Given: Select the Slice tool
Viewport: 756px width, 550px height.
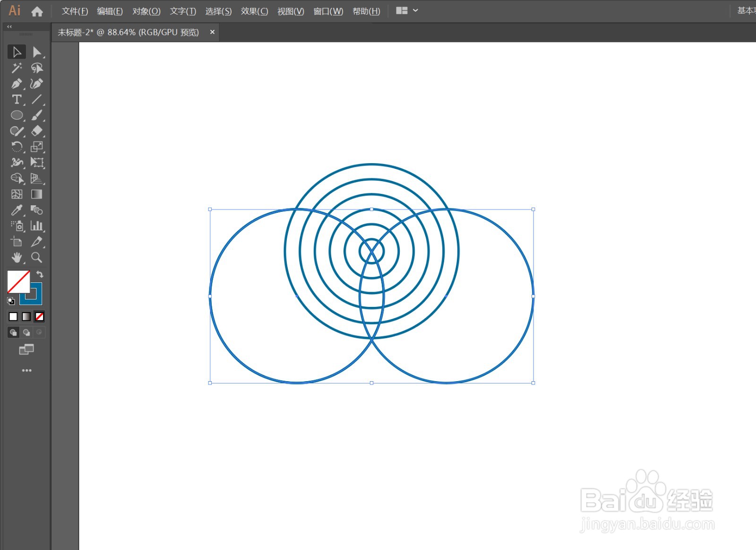Looking at the screenshot, I should (37, 242).
